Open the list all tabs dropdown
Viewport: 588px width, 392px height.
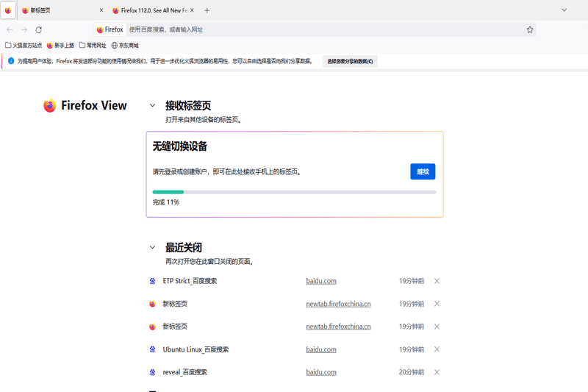(564, 10)
